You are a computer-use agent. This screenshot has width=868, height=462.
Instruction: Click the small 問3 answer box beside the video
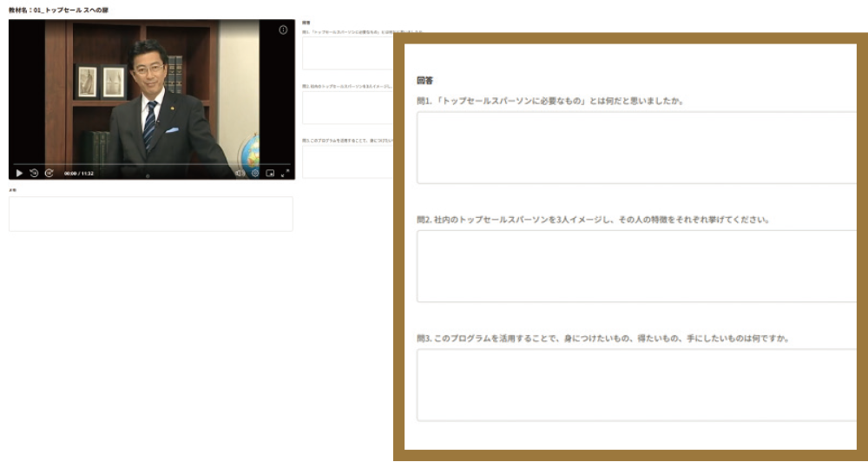pyautogui.click(x=348, y=162)
